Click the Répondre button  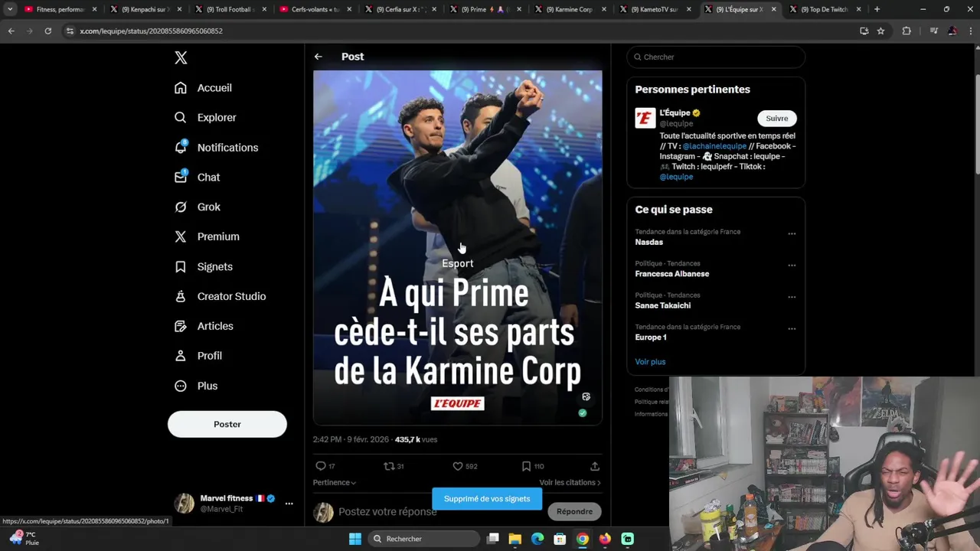coord(574,511)
